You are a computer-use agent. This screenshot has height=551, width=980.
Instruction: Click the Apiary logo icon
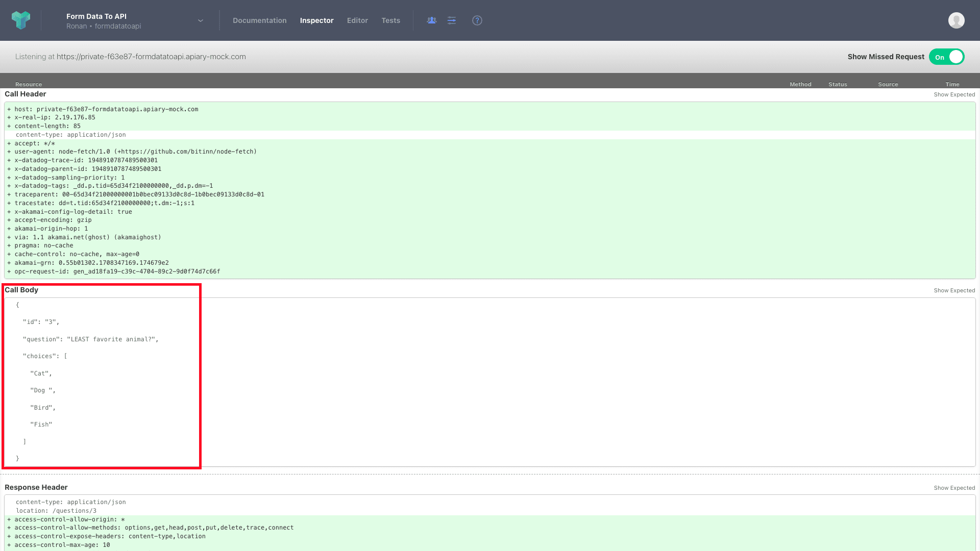click(21, 20)
